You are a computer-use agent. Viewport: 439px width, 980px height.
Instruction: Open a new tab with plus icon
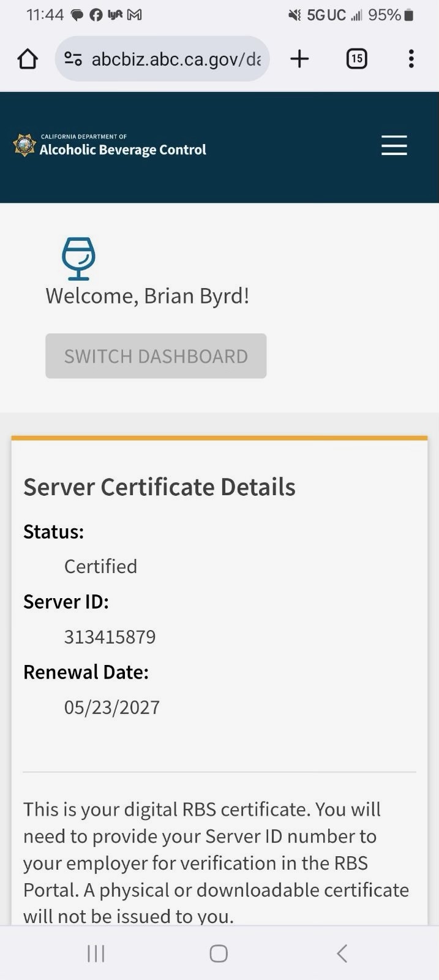point(299,59)
